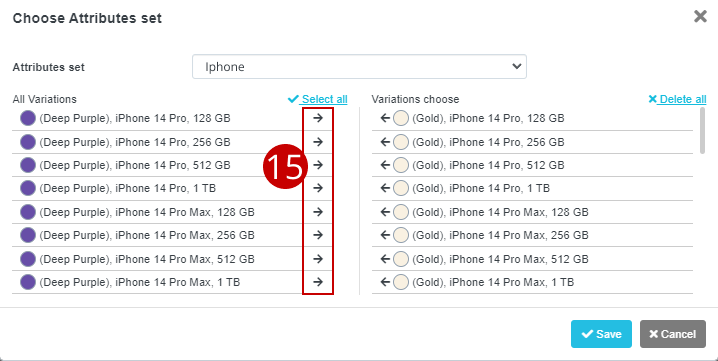Add Deep Purple iPhone 14 Pro 1 TB variation
Viewport: 718px width, 361px height.
[318, 188]
